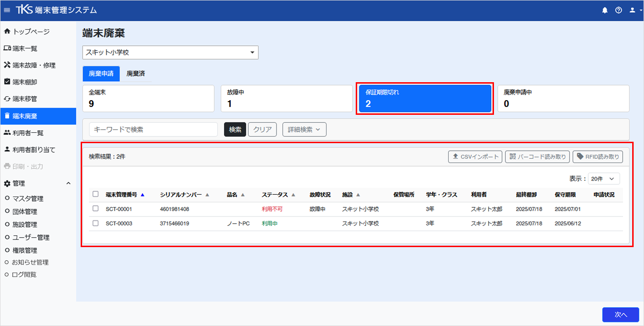Open the user account icon menu

tap(634, 10)
